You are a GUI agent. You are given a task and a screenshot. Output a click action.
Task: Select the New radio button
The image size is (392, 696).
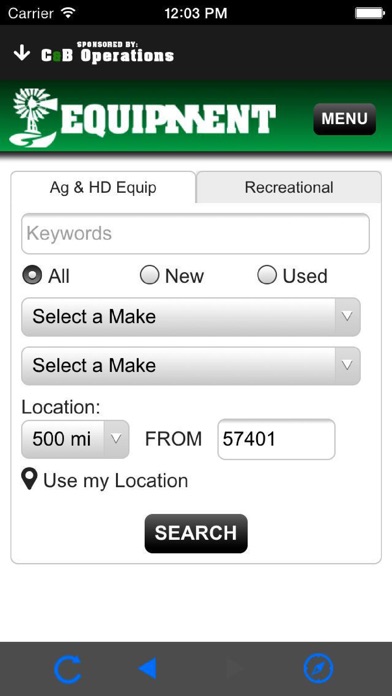click(149, 275)
